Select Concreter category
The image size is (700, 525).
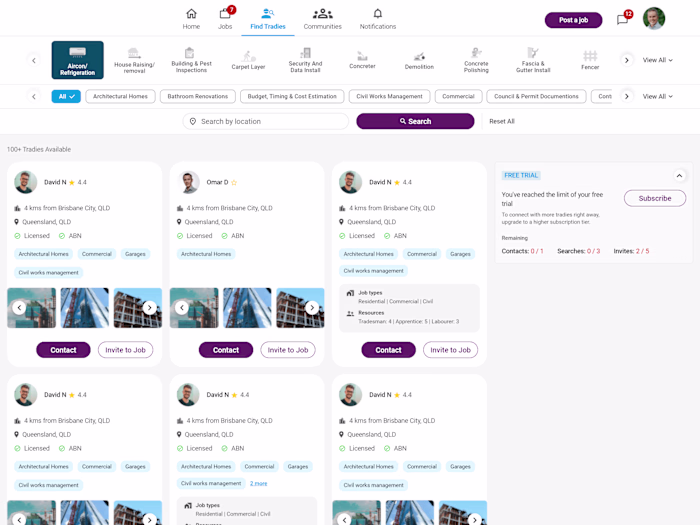pos(362,60)
